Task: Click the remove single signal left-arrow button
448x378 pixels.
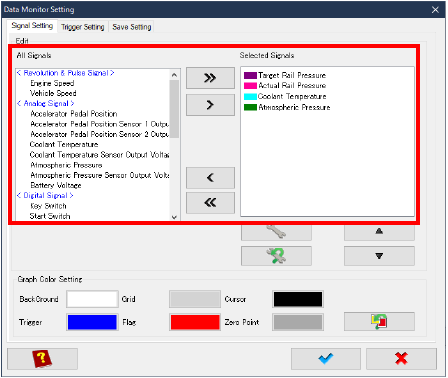Action: (210, 178)
